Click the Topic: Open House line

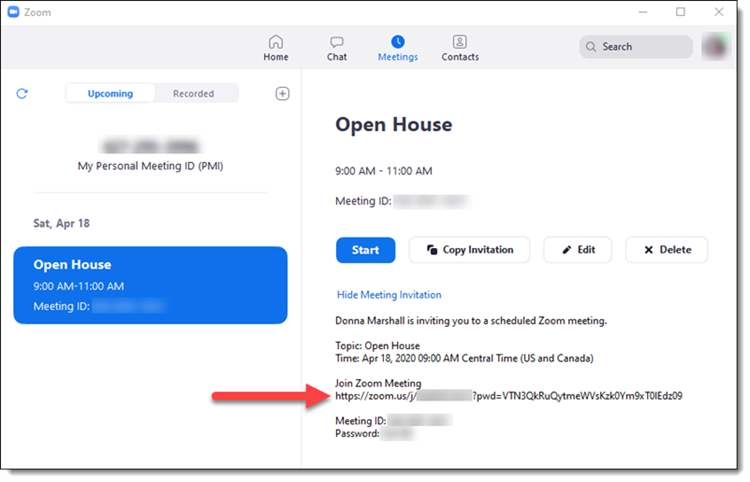pos(377,345)
